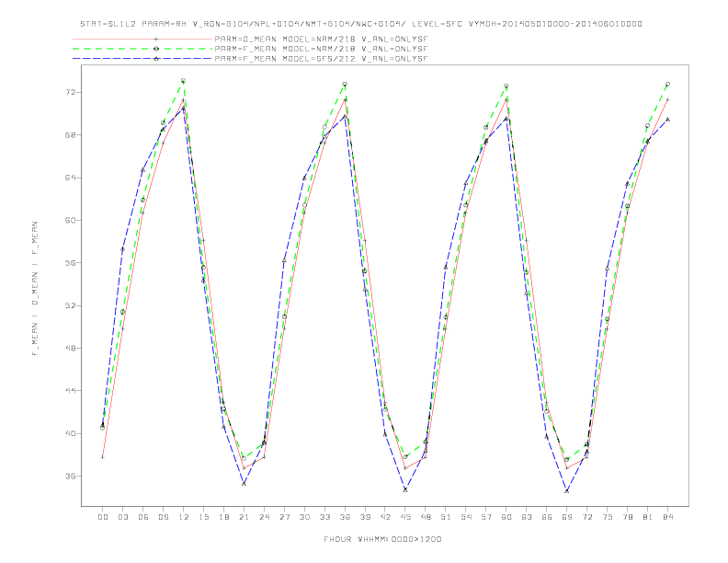
Task: Click the circle marker on green legend line
Action: (x=156, y=49)
